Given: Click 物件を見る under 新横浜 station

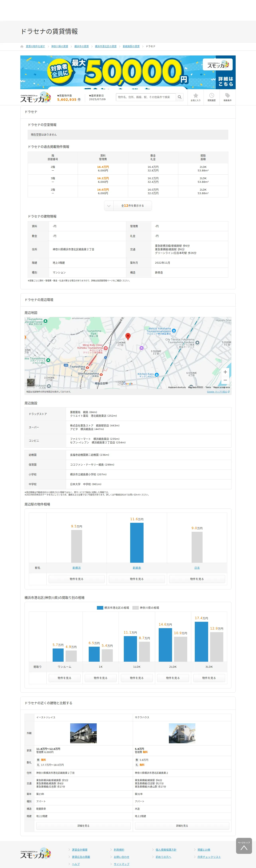Looking at the screenshot, I should (x=77, y=579).
